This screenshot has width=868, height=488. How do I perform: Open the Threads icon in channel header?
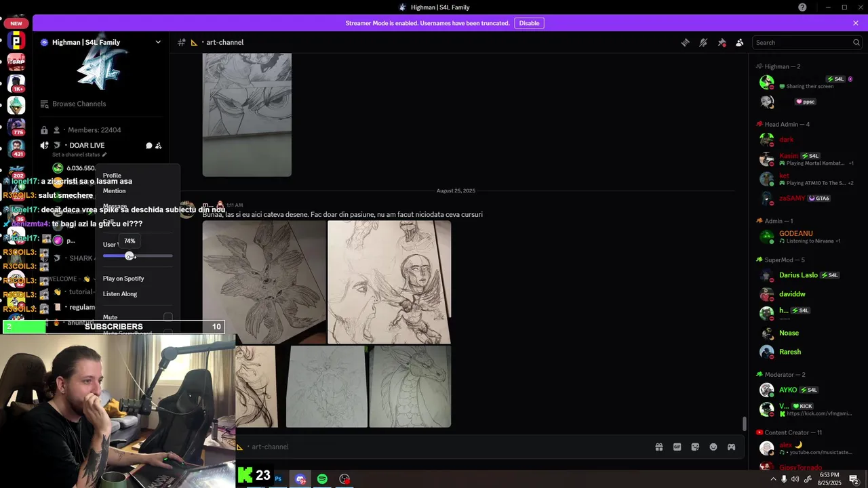point(686,42)
